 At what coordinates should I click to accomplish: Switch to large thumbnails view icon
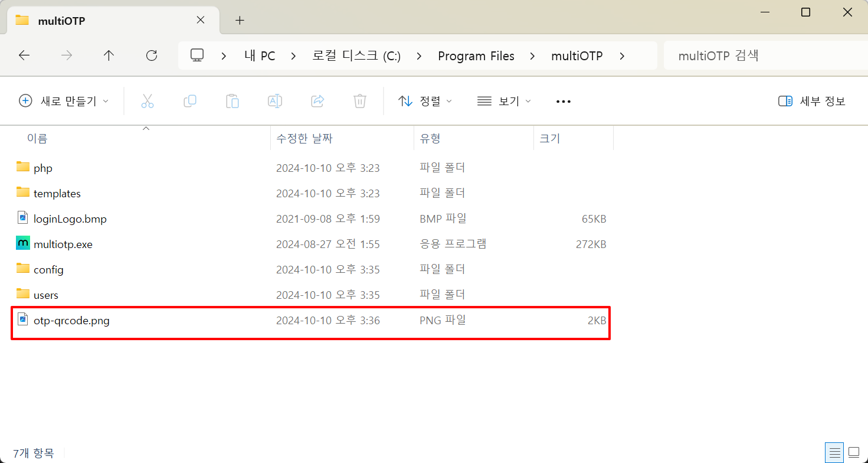(854, 453)
